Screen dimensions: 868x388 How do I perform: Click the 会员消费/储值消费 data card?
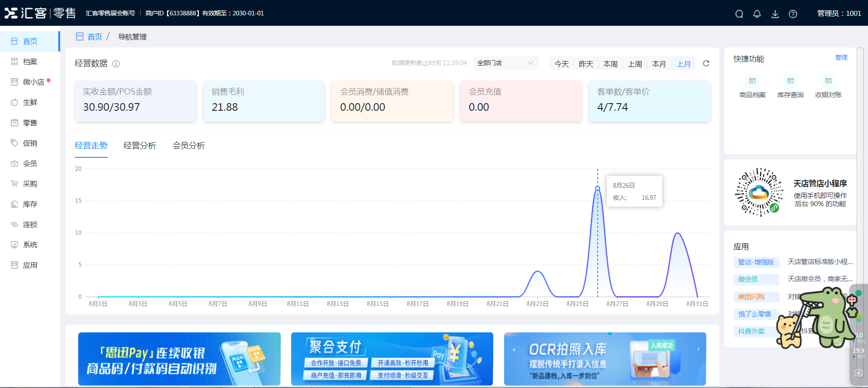tap(392, 101)
